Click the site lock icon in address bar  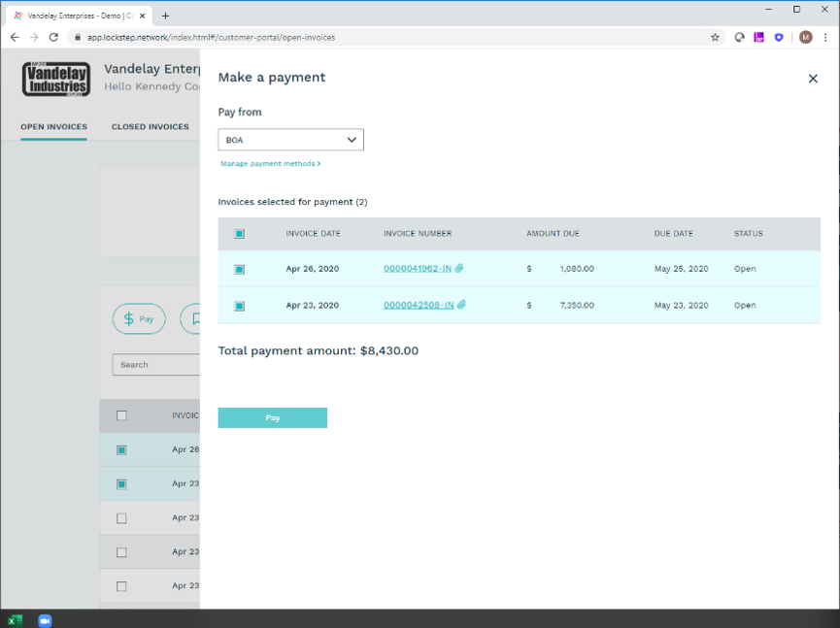pos(78,38)
